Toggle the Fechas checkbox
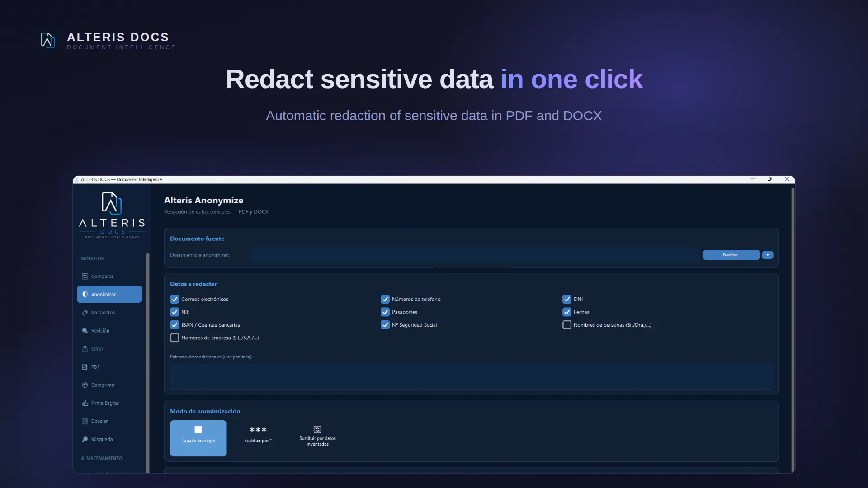 click(567, 312)
